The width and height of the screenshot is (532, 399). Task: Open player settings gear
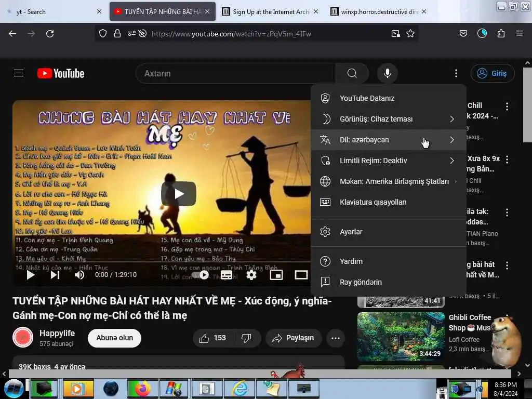tap(251, 274)
